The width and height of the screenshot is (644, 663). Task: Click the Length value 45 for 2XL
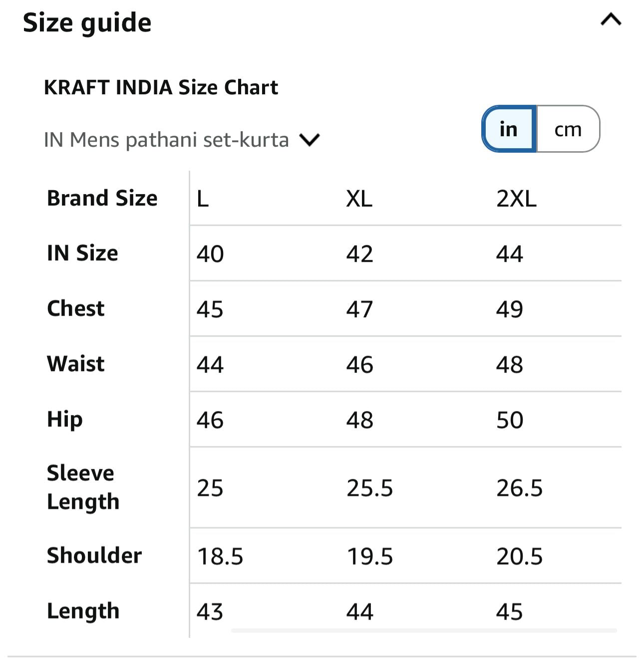(x=510, y=612)
